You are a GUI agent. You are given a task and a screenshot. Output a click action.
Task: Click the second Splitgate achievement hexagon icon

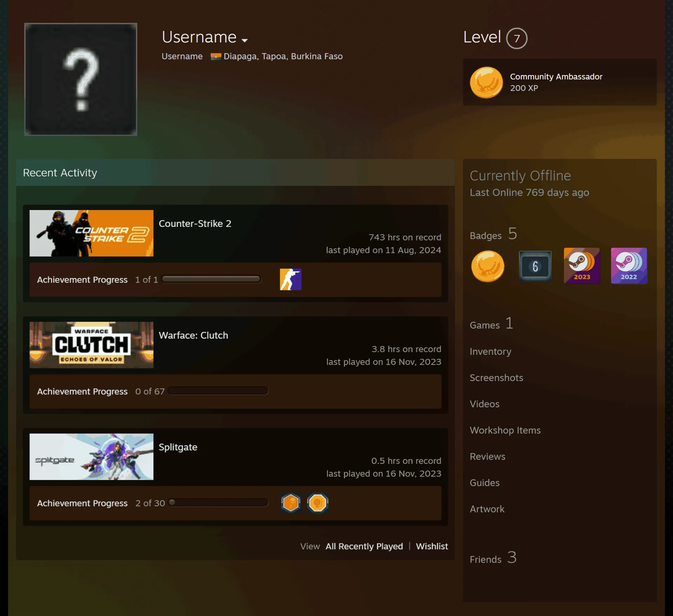(x=318, y=503)
